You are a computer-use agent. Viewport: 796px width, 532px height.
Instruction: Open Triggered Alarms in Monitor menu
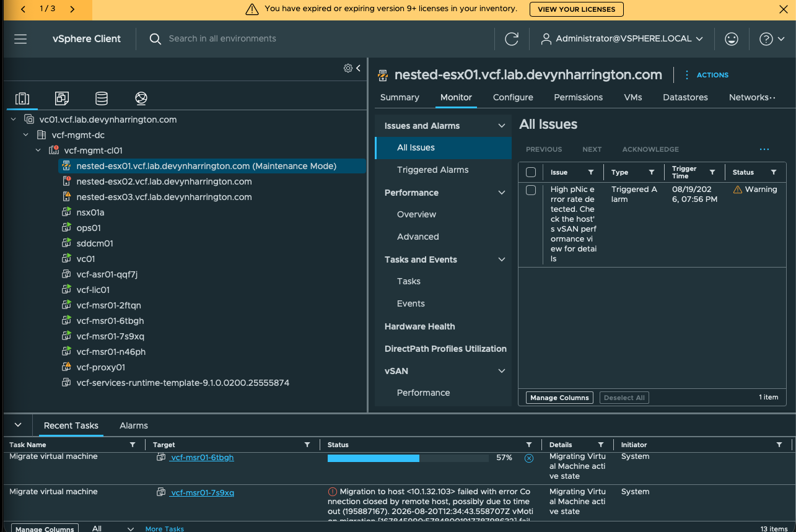click(432, 170)
